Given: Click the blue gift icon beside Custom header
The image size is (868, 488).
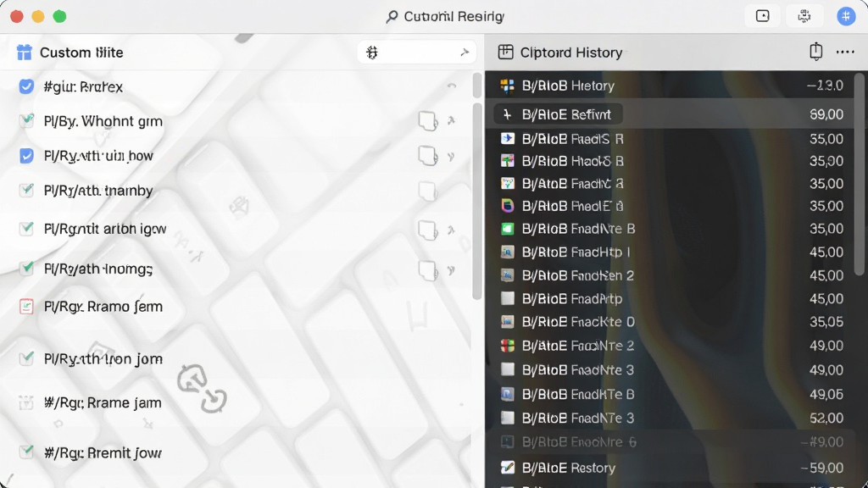Looking at the screenshot, I should click(x=25, y=53).
